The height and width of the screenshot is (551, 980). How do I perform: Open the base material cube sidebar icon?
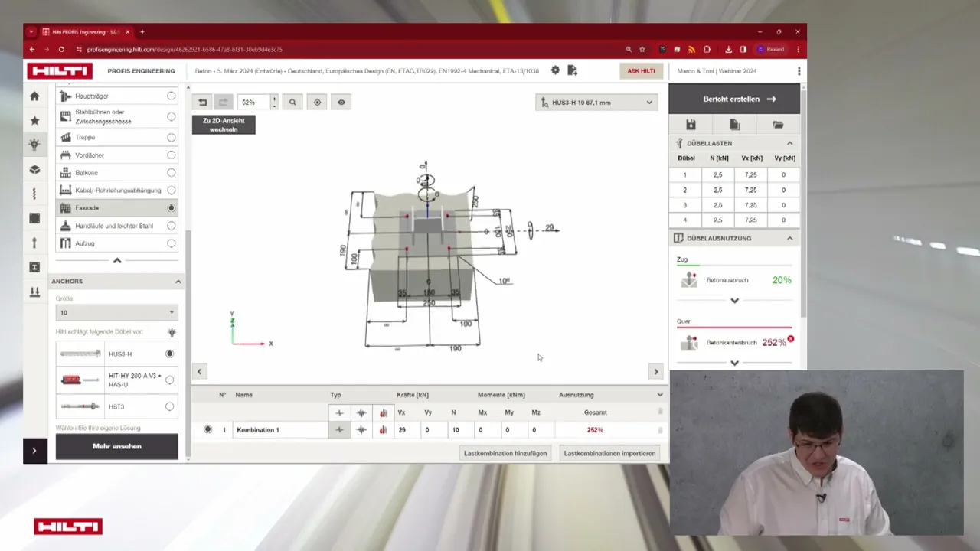(x=34, y=169)
